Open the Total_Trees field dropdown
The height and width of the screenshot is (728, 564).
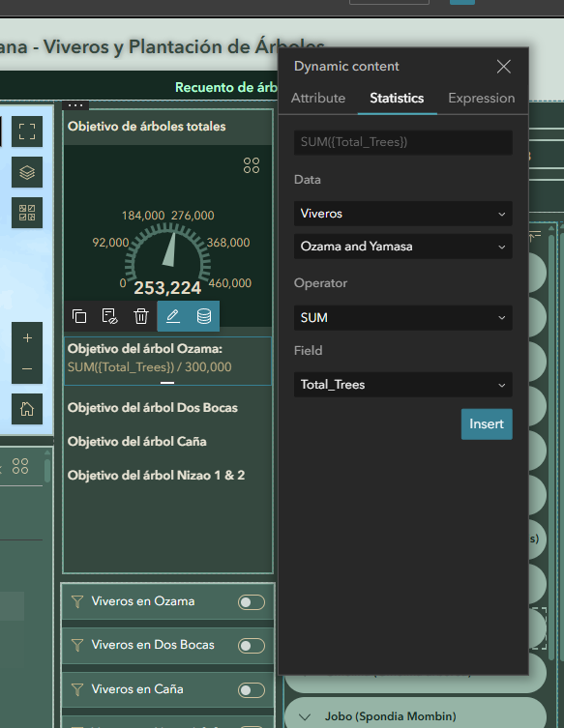(403, 385)
